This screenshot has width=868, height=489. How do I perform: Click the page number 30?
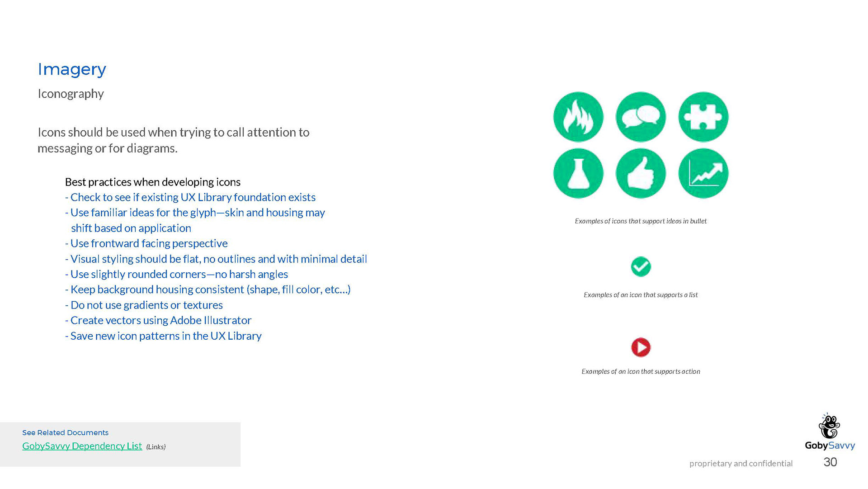(830, 462)
